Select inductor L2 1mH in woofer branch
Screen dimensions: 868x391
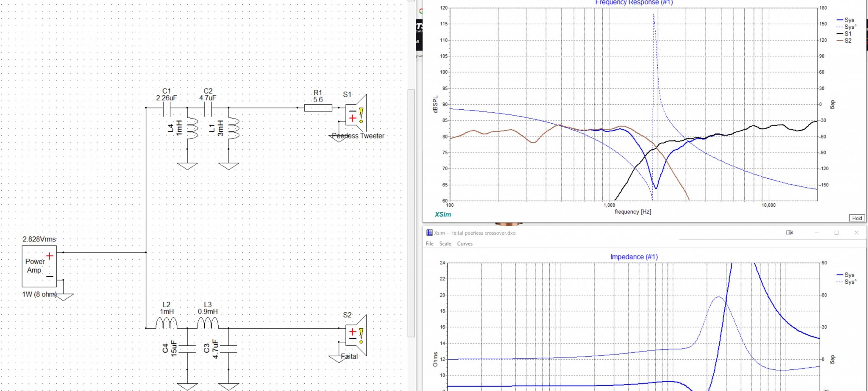[167, 324]
